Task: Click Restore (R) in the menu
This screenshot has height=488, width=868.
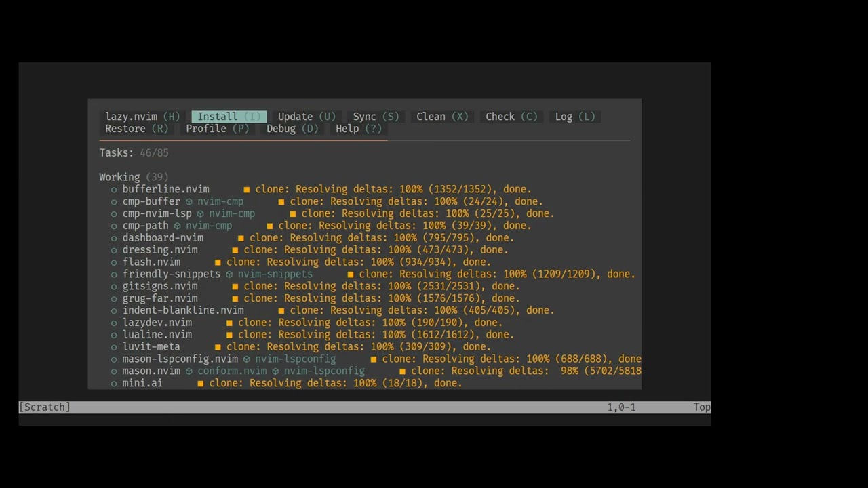Action: (136, 129)
